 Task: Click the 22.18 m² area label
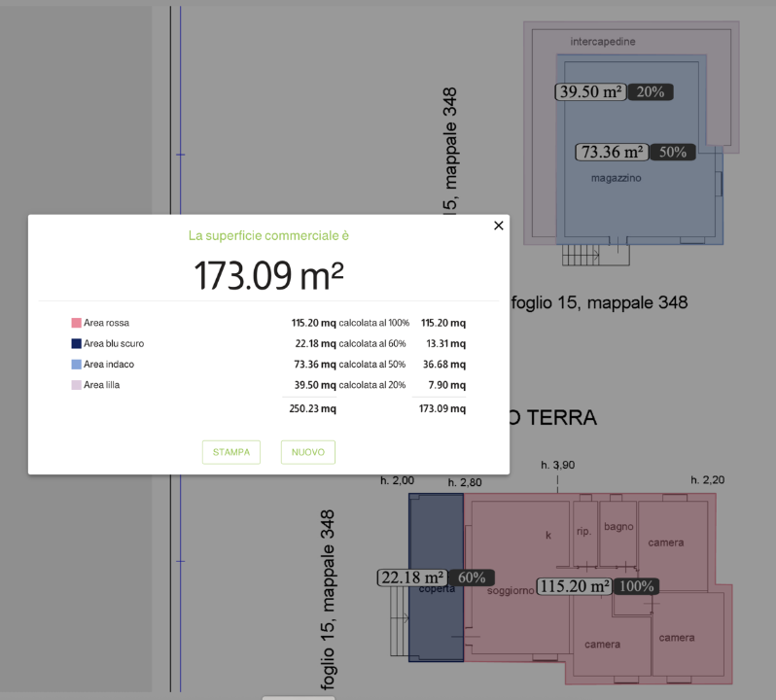point(412,577)
